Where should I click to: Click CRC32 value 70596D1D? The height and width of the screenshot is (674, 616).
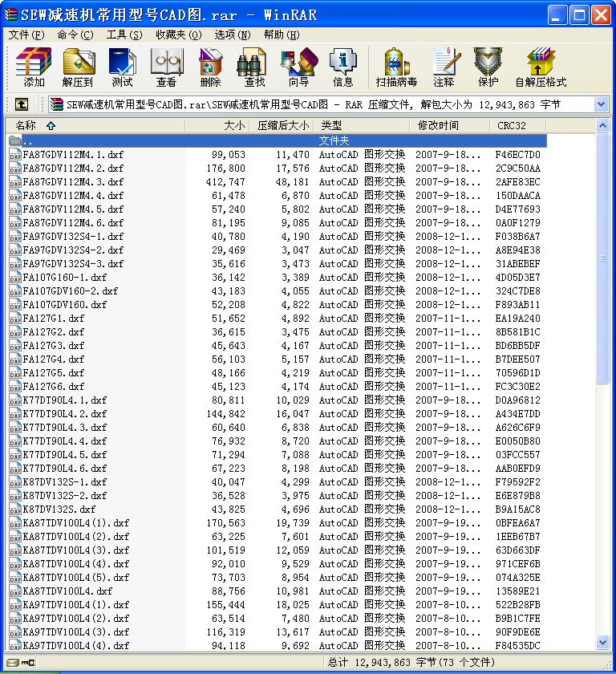pyautogui.click(x=517, y=373)
